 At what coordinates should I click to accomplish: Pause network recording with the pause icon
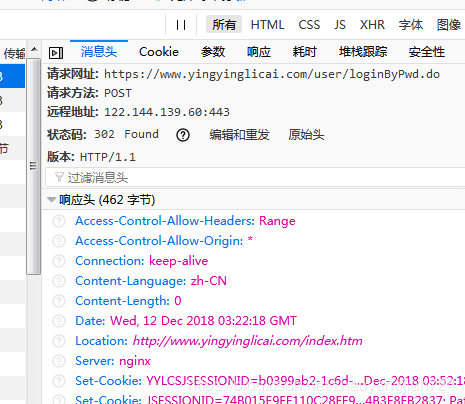(181, 25)
